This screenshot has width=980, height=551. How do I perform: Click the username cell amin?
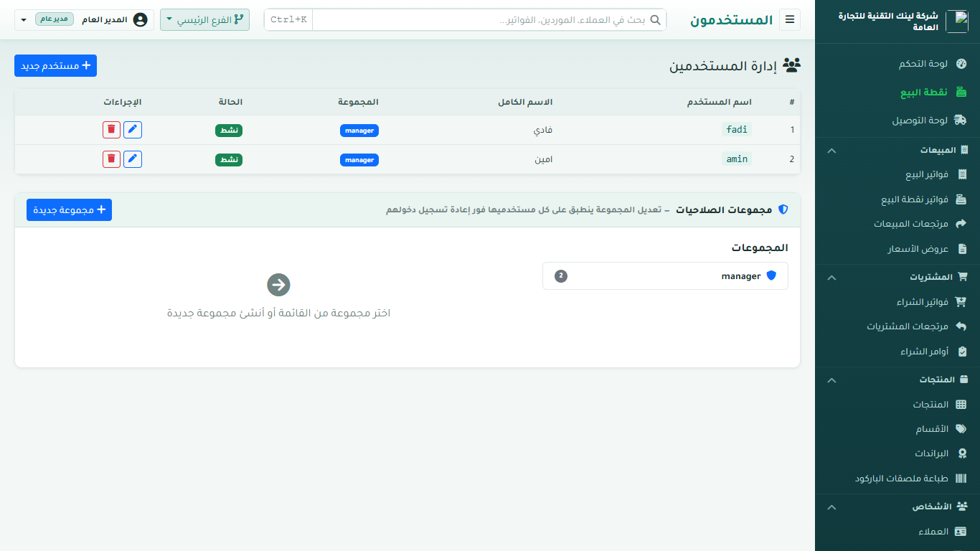point(737,159)
